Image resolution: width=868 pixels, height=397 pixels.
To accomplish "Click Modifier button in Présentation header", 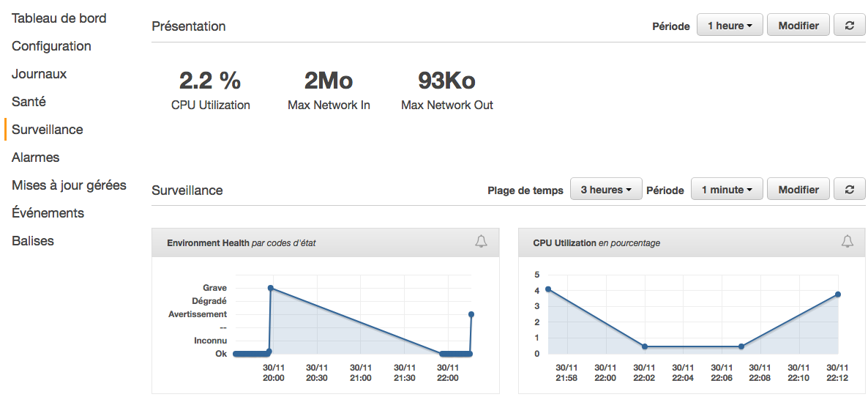I will (x=798, y=26).
